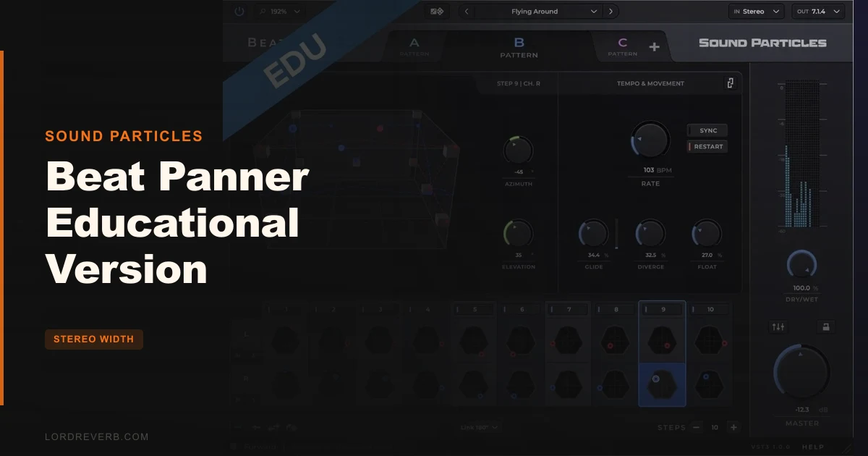This screenshot has height=456, width=868.
Task: Toggle the SYNC button
Action: [707, 130]
